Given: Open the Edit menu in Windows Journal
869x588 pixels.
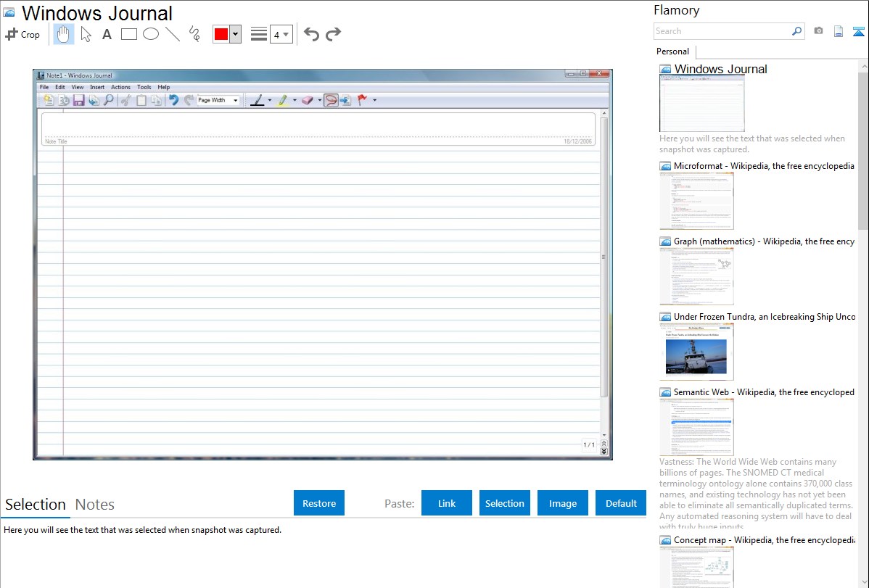Looking at the screenshot, I should coord(60,87).
